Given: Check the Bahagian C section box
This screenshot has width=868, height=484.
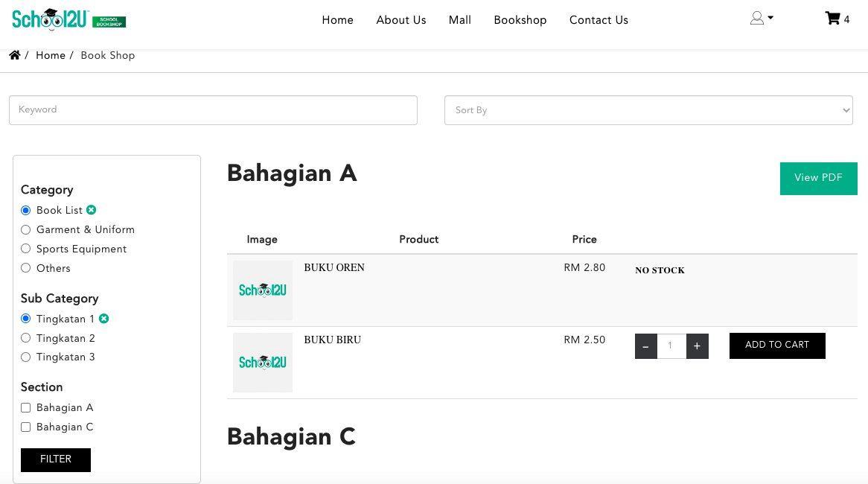Looking at the screenshot, I should (25, 427).
